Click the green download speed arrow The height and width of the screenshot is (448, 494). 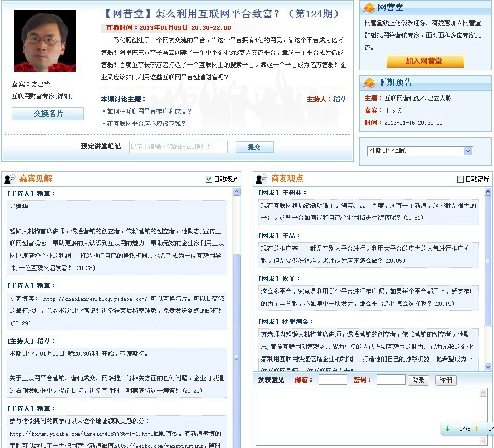coord(447,429)
